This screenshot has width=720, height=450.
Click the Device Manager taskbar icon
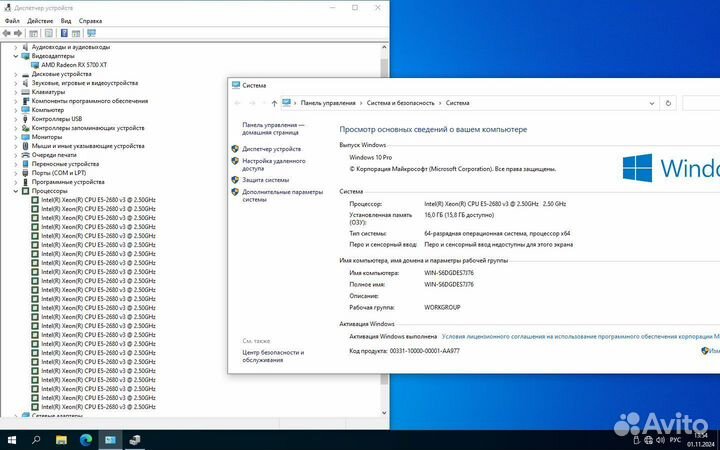[135, 440]
